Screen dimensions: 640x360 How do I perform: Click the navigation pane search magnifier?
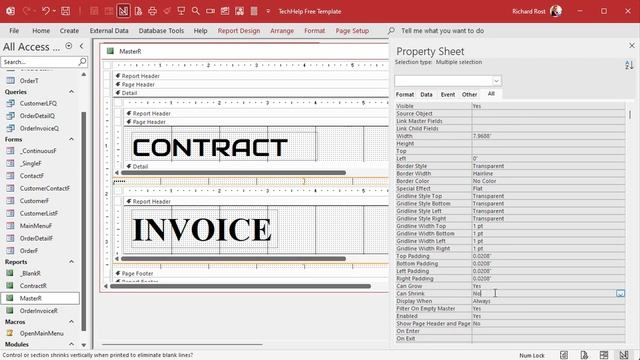82,62
